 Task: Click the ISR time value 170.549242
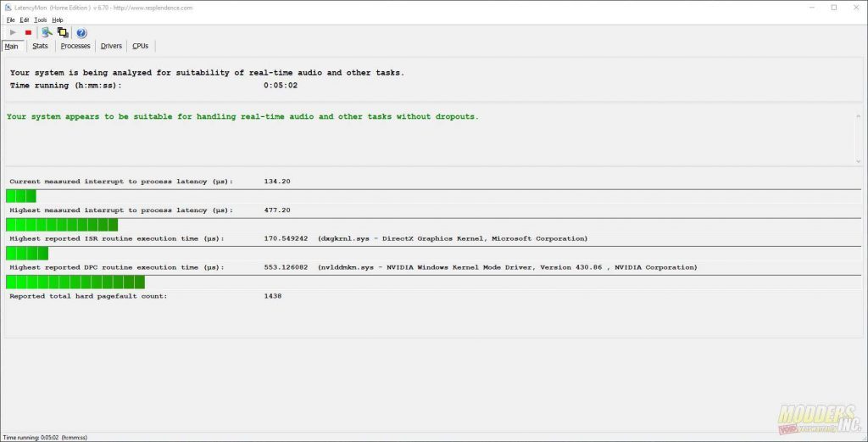point(287,238)
